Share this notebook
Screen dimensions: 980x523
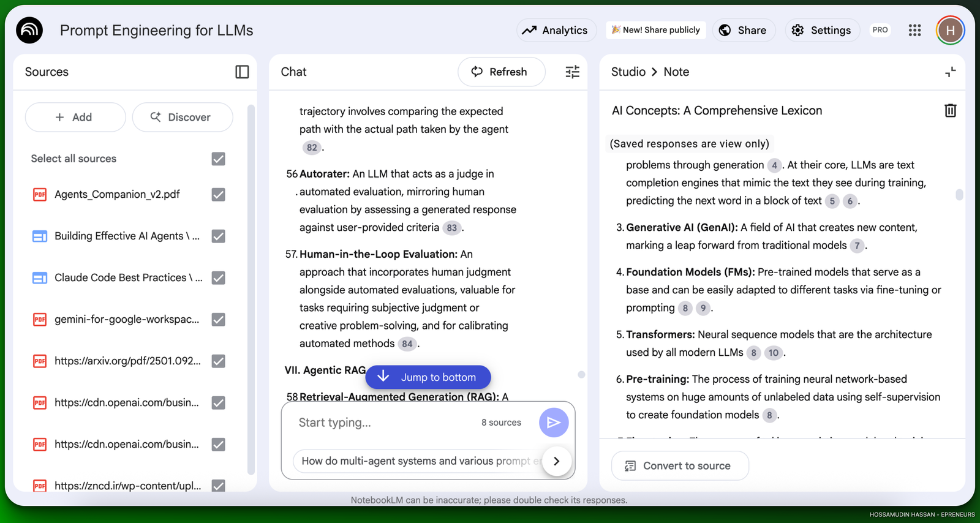[743, 30]
